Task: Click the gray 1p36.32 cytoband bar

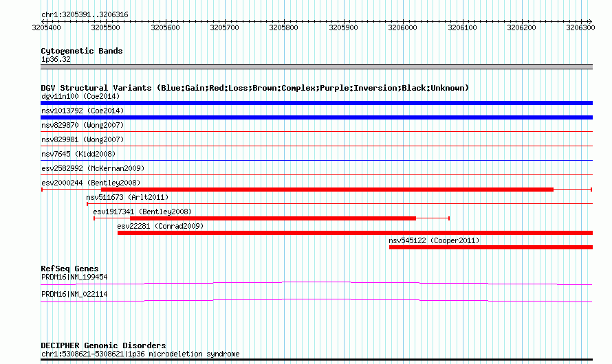Action: tap(316, 67)
